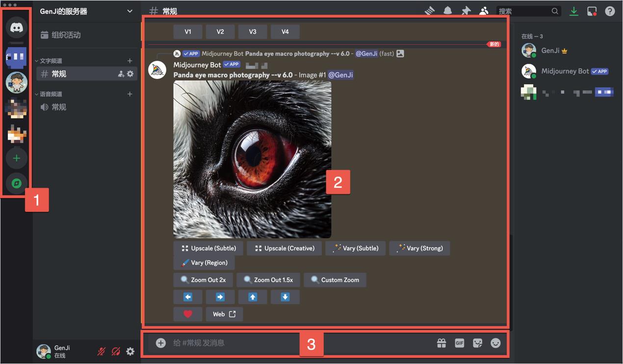This screenshot has width=623, height=364.
Task: Open pinned messages in channel header
Action: point(466,11)
